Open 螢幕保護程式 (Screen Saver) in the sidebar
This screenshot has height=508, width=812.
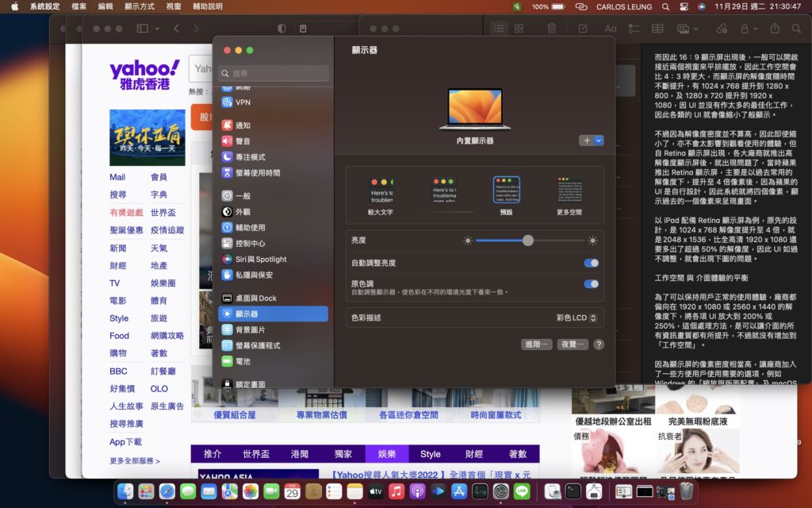[x=273, y=346]
